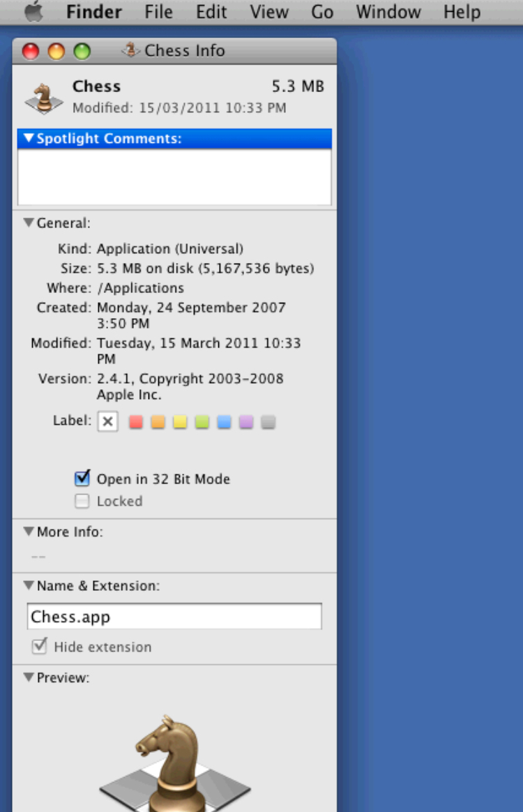Collapse the Name & Extension section
The height and width of the screenshot is (812, 523).
(29, 585)
